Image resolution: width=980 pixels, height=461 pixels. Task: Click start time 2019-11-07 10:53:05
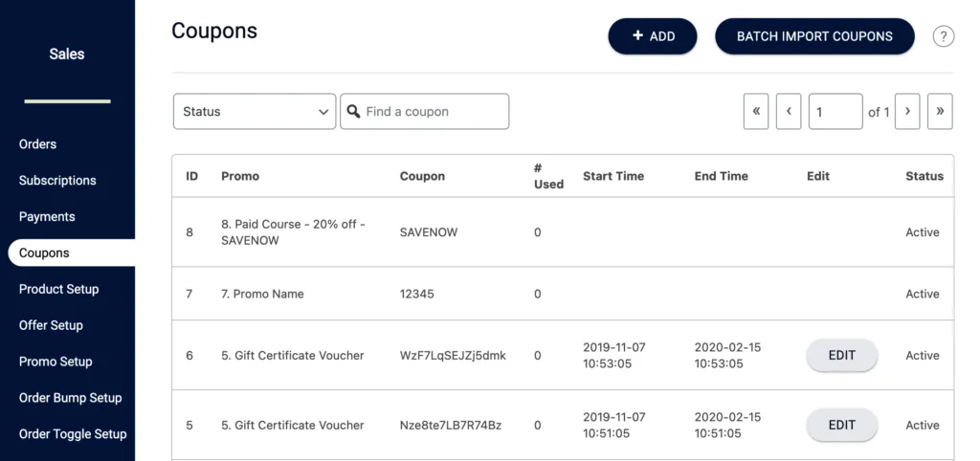(x=614, y=356)
